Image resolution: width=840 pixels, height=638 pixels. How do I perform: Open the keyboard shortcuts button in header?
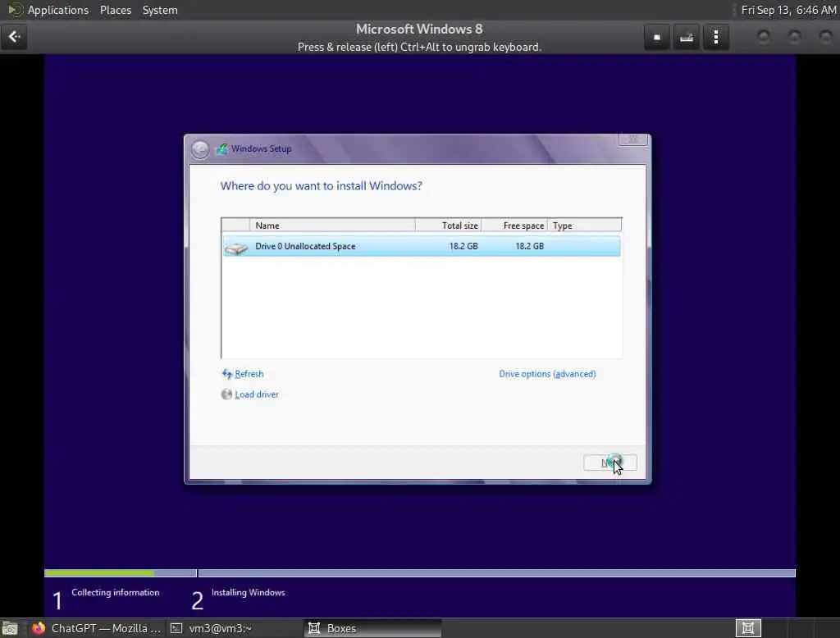tap(687, 37)
